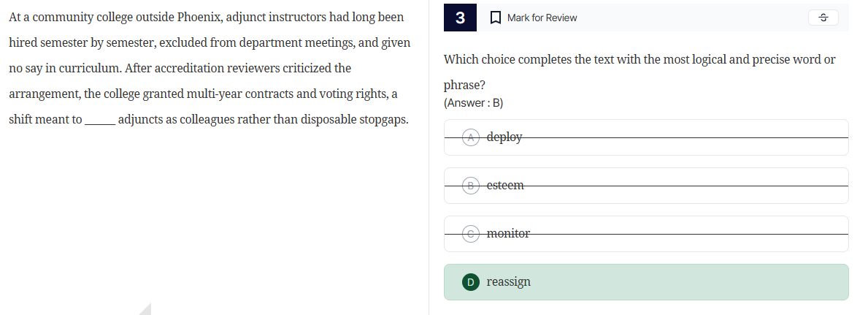Choose the highlighted "reassign" answer text
Viewport: 868px width, 315px height.
tap(508, 281)
